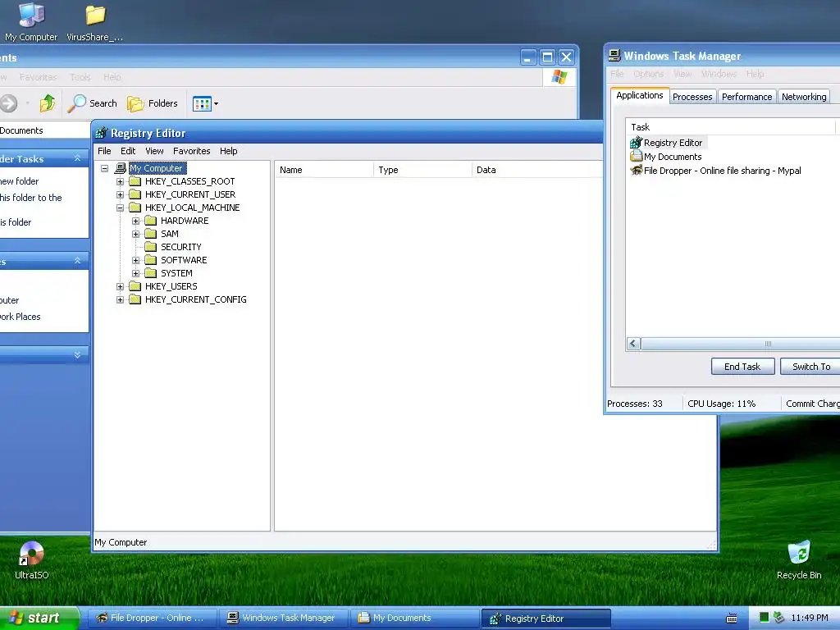Open the Registry Editor Edit menu
The image size is (840, 630).
[x=128, y=151]
